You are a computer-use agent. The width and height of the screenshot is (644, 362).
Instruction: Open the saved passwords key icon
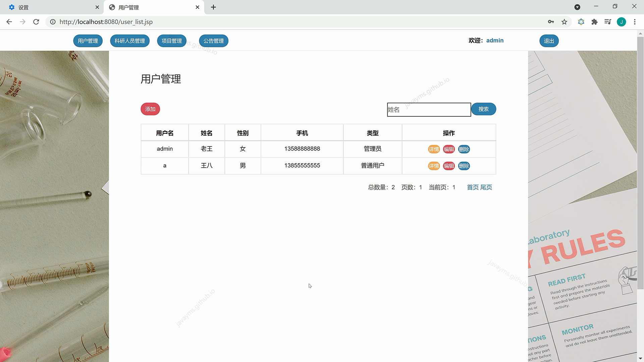point(551,22)
